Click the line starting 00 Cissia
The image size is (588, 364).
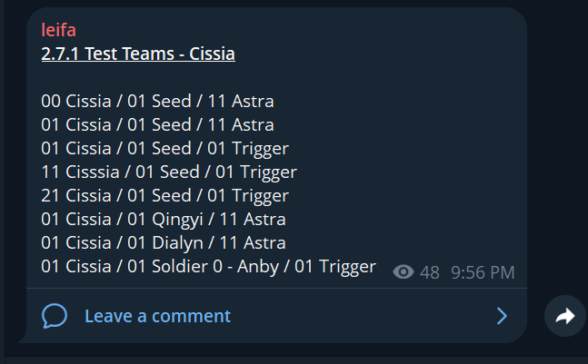coord(157,101)
